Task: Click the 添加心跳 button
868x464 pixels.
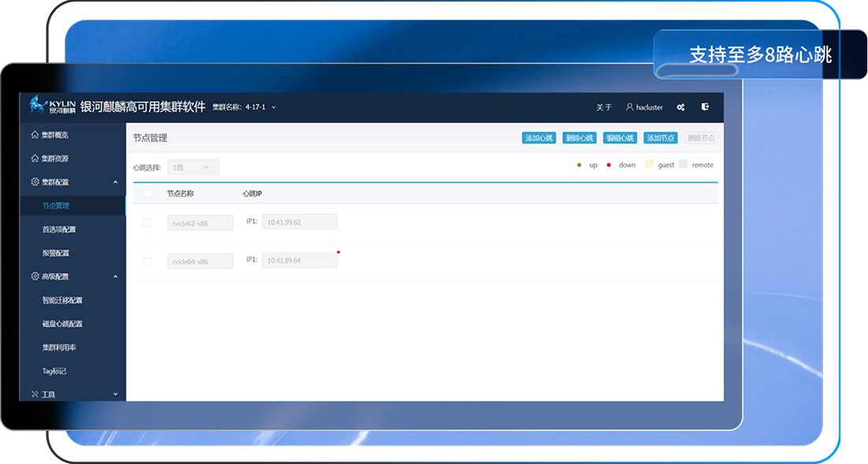Action: coord(538,138)
